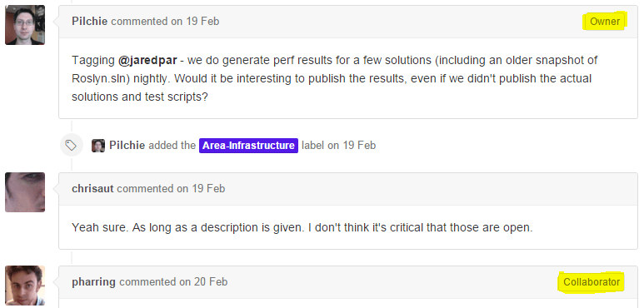Open Pilchie username in first comment header
Screen dimensions: 644x308
89,22
